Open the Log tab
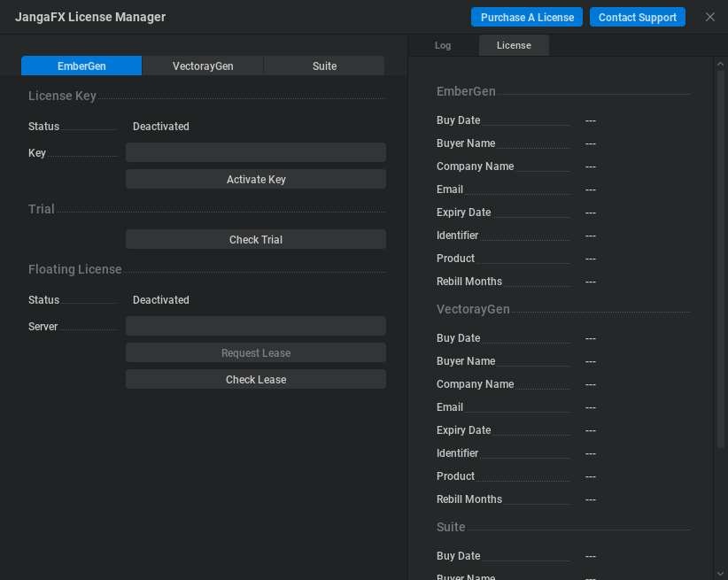The height and width of the screenshot is (580, 728). tap(443, 45)
